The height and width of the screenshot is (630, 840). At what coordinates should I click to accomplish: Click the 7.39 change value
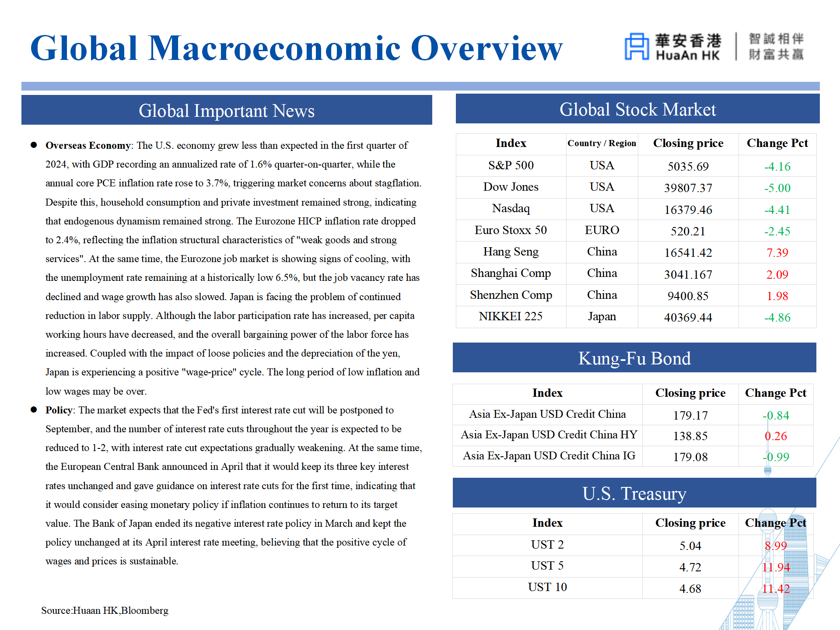777,252
